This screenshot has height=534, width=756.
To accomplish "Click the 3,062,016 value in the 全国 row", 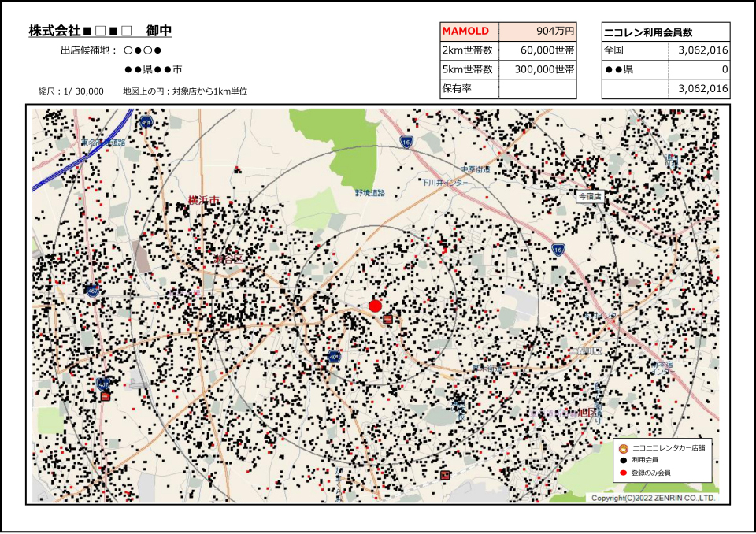I will tap(703, 50).
